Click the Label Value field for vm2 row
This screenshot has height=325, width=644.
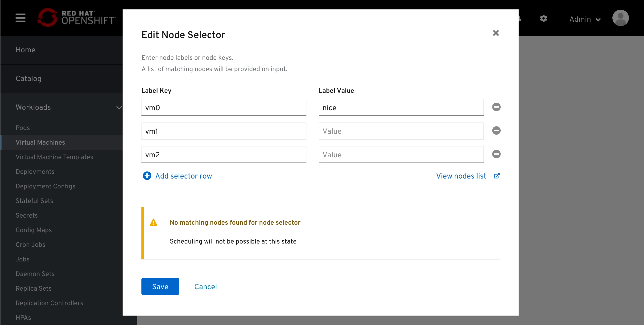point(401,155)
